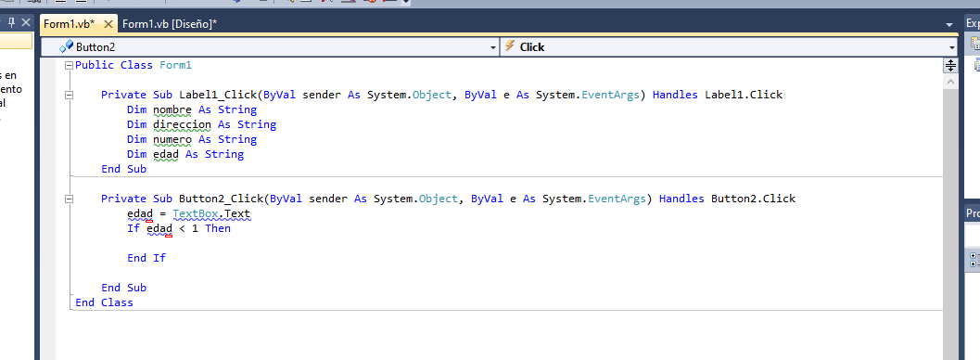Collapse the Button2_Click sub outline

[69, 199]
